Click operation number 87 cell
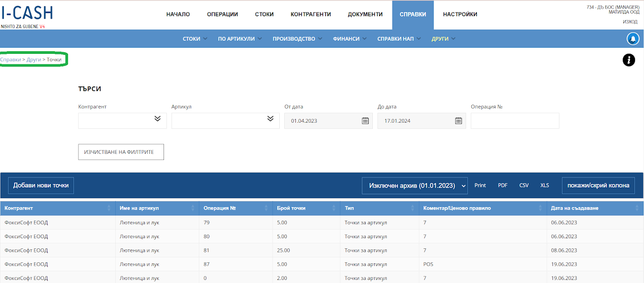 pyautogui.click(x=236, y=264)
